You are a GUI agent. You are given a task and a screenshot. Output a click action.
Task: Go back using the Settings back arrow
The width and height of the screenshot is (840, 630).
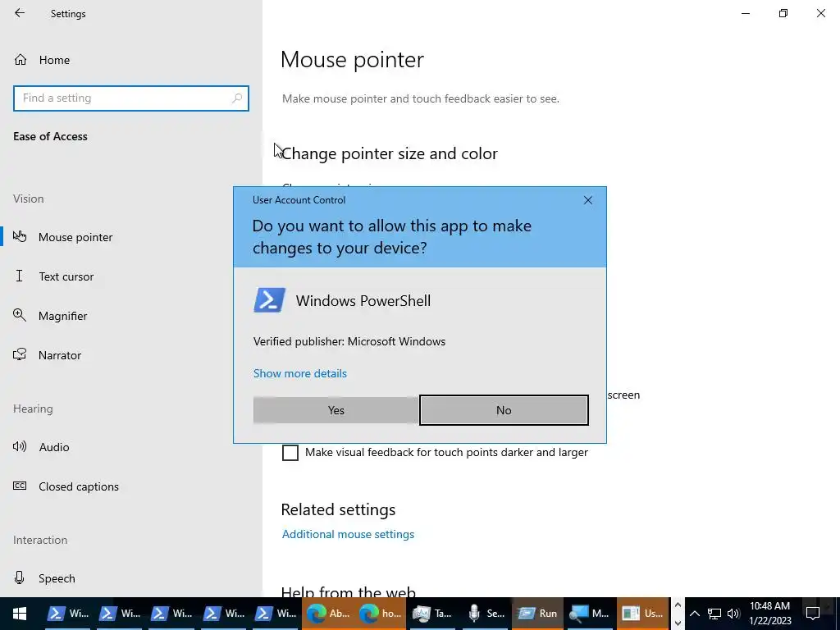click(x=20, y=13)
